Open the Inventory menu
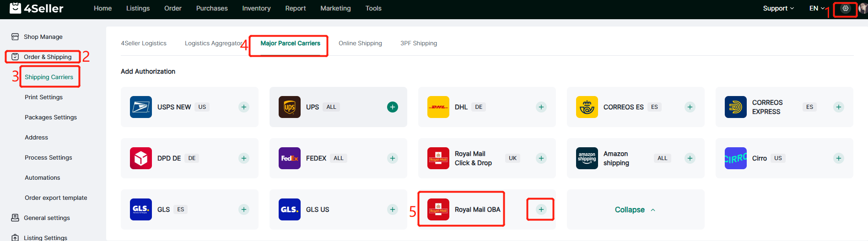Viewport: 868px width, 241px height. coord(256,8)
